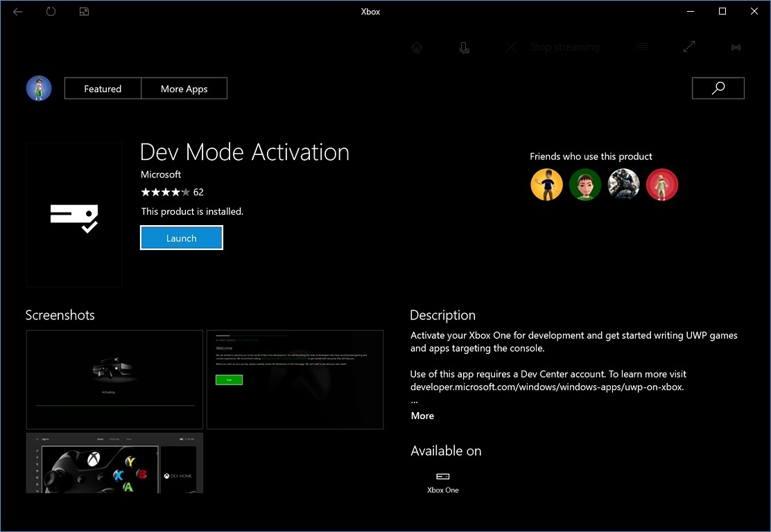Click the list menu icon in streaming bar
Image resolution: width=771 pixels, height=532 pixels.
coord(643,46)
